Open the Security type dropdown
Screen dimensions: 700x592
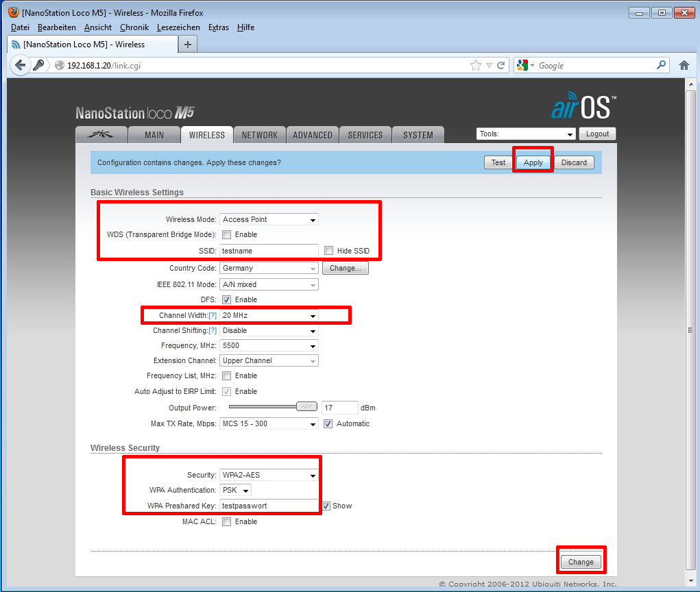tap(269, 475)
